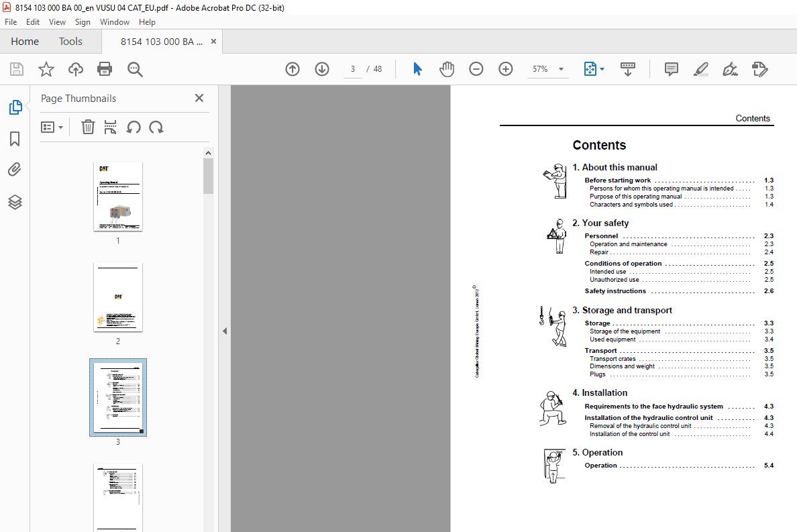Click thumbnails scrollbar up arrow
Screen dimensions: 797x532
tap(208, 153)
